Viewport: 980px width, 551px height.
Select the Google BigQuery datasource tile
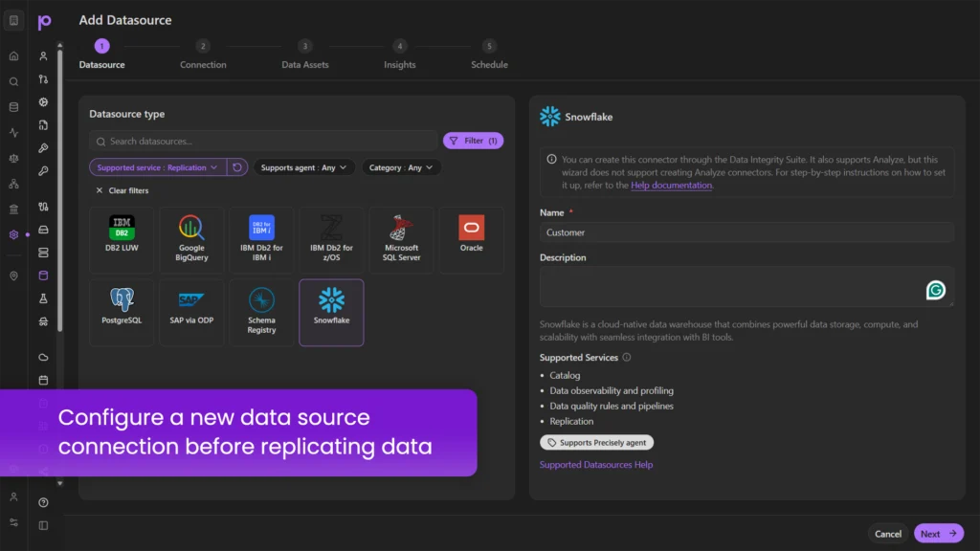[x=191, y=240]
